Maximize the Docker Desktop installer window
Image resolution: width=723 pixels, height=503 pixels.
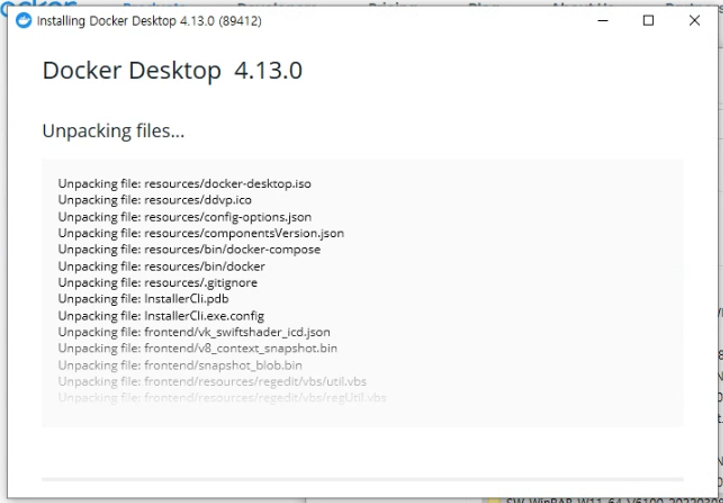tap(648, 21)
